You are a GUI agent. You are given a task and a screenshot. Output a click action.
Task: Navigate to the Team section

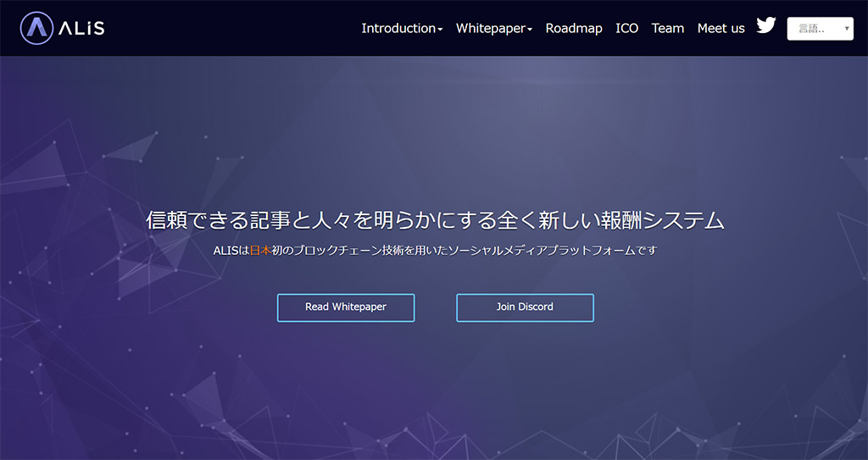[x=668, y=28]
